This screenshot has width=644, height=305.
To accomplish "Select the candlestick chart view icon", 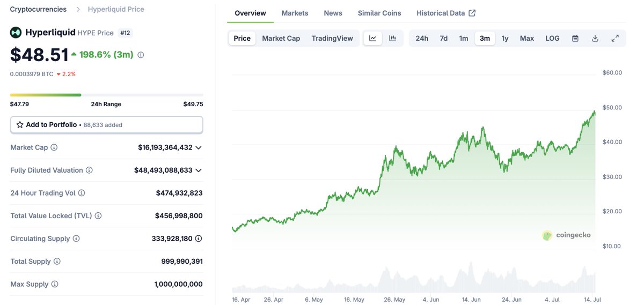I will coord(393,38).
